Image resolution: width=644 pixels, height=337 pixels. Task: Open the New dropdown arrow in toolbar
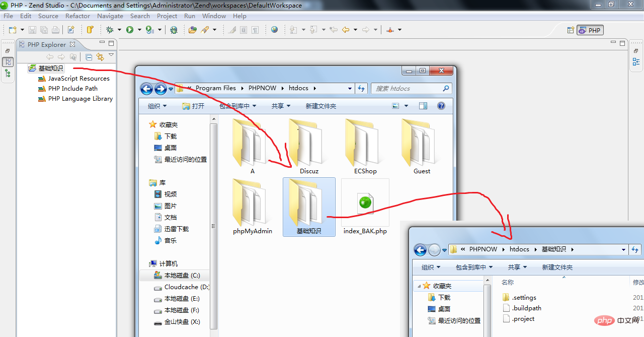(x=22, y=30)
